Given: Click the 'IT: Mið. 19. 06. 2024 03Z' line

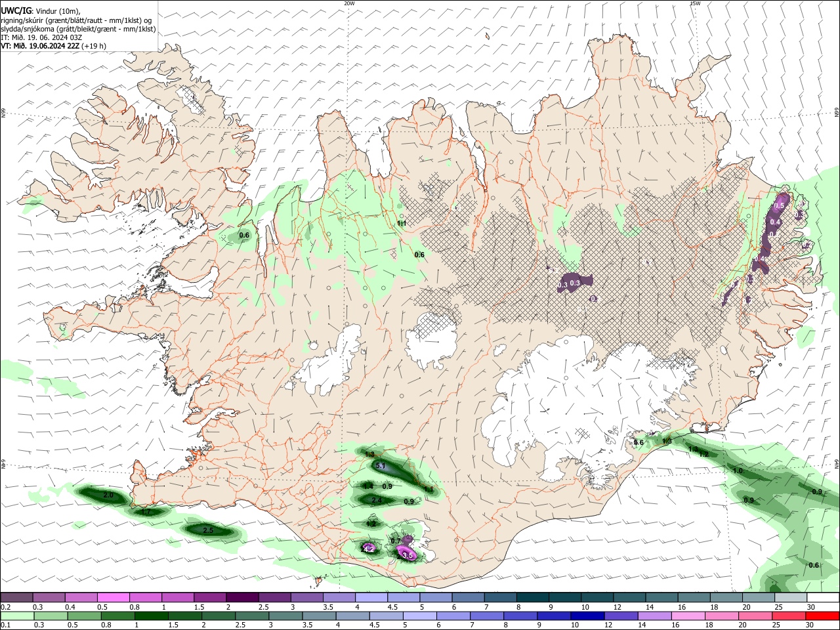Looking at the screenshot, I should (x=42, y=37).
